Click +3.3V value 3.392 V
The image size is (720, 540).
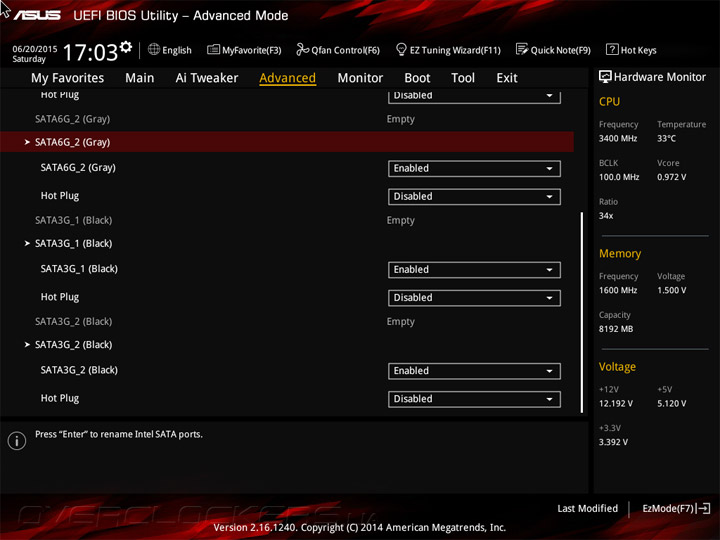[613, 442]
